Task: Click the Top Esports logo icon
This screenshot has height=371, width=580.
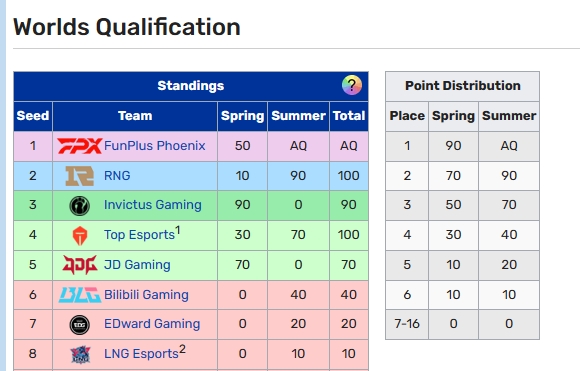Action: (80, 235)
